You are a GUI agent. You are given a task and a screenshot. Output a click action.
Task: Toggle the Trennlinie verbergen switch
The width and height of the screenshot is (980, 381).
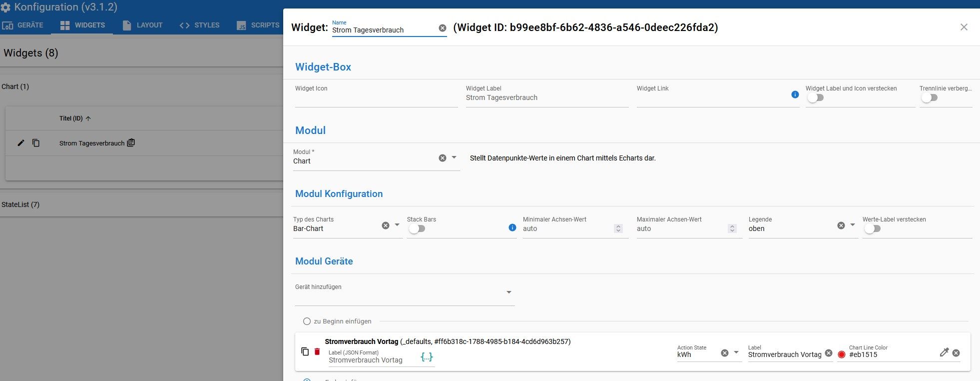coord(929,98)
